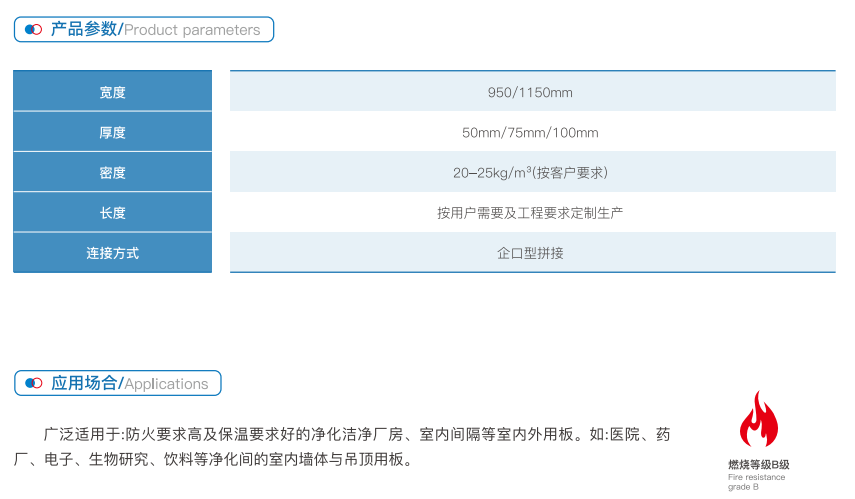The height and width of the screenshot is (499, 855).
Task: Click the 燃烧等级B级 label
Action: (x=758, y=465)
